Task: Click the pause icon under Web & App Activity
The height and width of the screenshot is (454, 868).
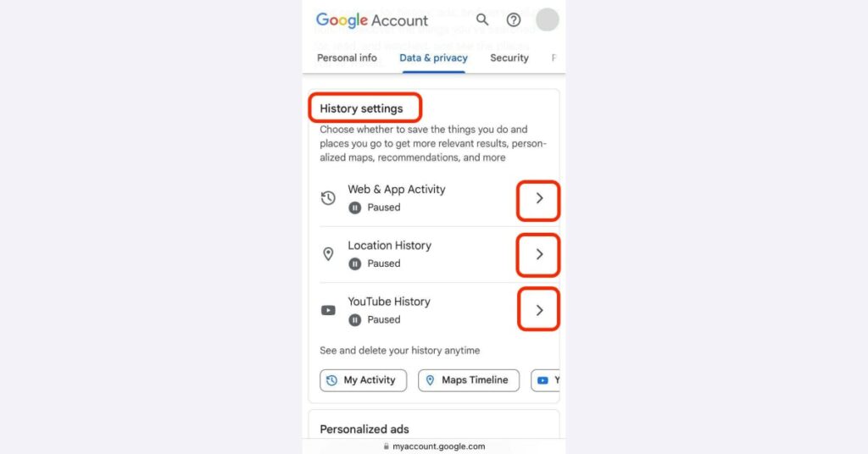Action: (355, 208)
